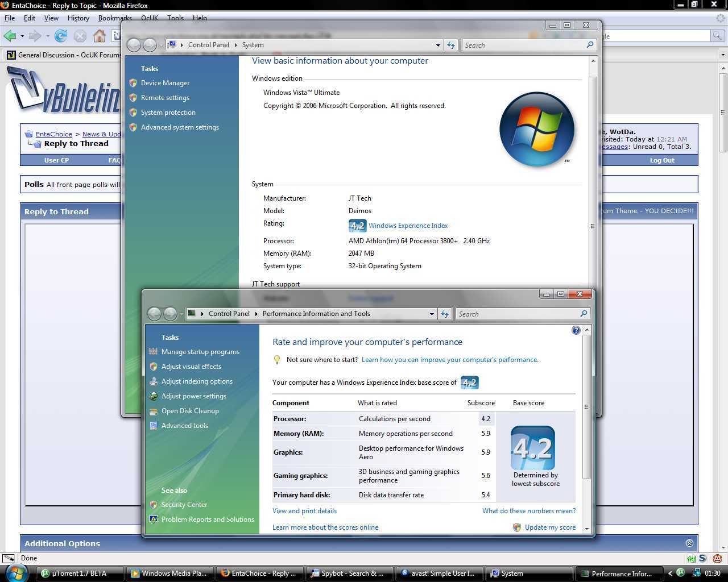728x582 pixels.
Task: Click Firefox reload button
Action: pos(61,36)
